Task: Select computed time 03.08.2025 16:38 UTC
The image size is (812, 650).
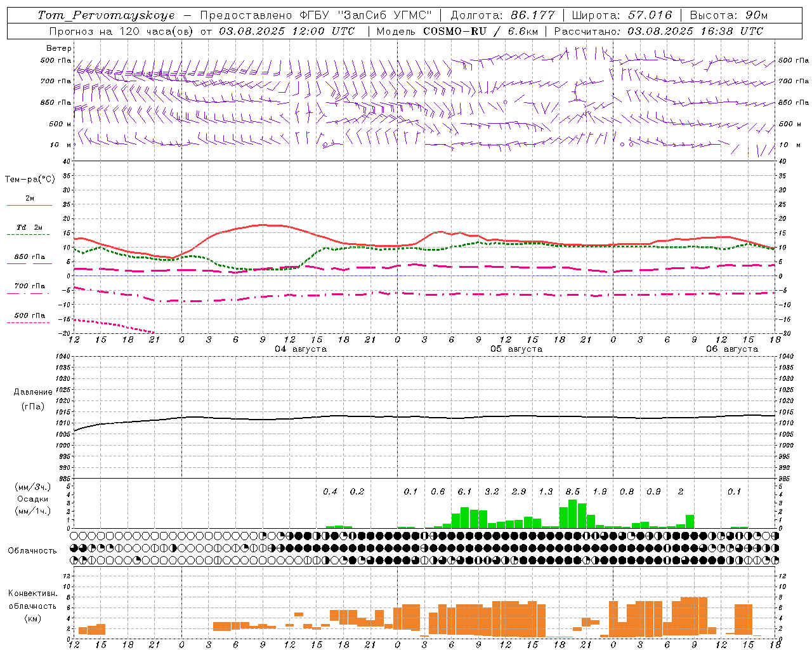Action: [x=695, y=31]
